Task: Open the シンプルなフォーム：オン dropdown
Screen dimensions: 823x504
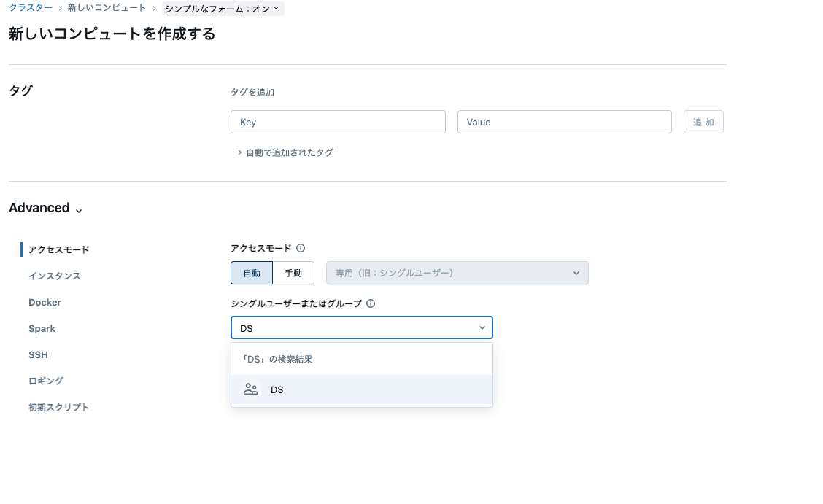Action: (x=223, y=8)
